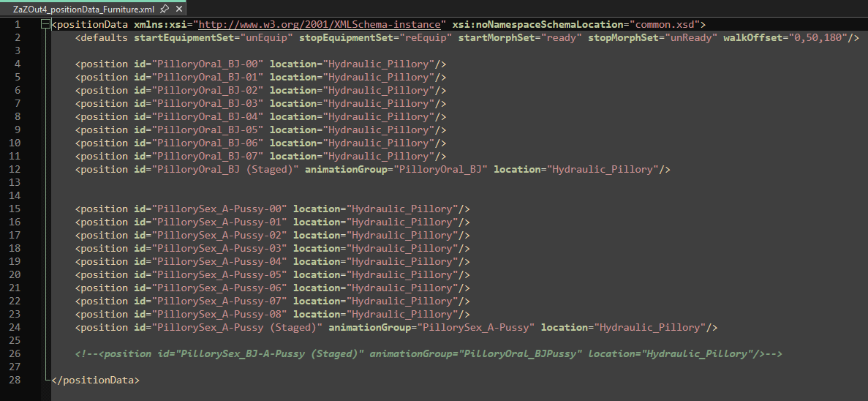Open the XMLSchema-instance URL link
The image size is (868, 401).
320,24
